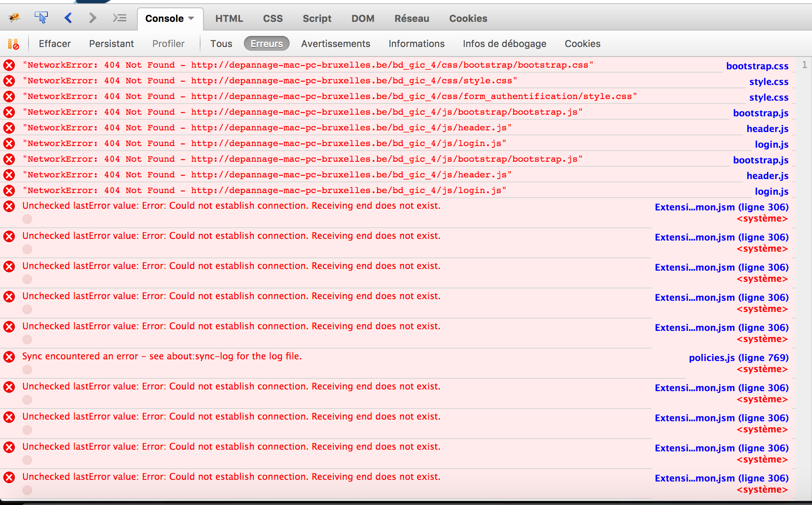Screen dimensions: 812x505
Task: Open last Extensi...mon.jsm (ligne 306) link
Action: click(x=722, y=478)
